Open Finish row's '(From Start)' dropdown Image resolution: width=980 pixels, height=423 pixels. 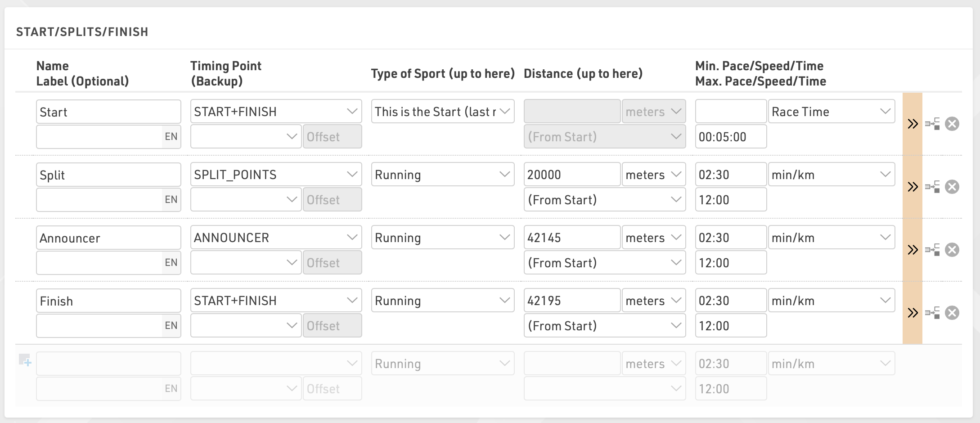tap(604, 326)
